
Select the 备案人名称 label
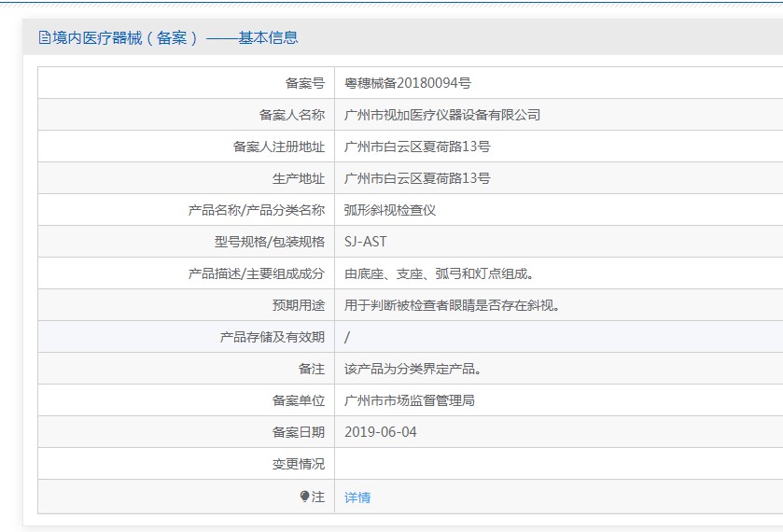pos(292,115)
